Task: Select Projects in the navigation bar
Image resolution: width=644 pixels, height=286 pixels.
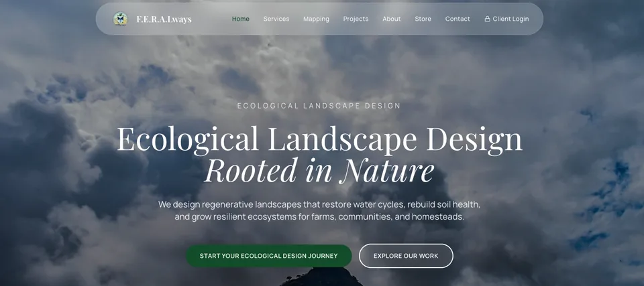Action: click(356, 19)
